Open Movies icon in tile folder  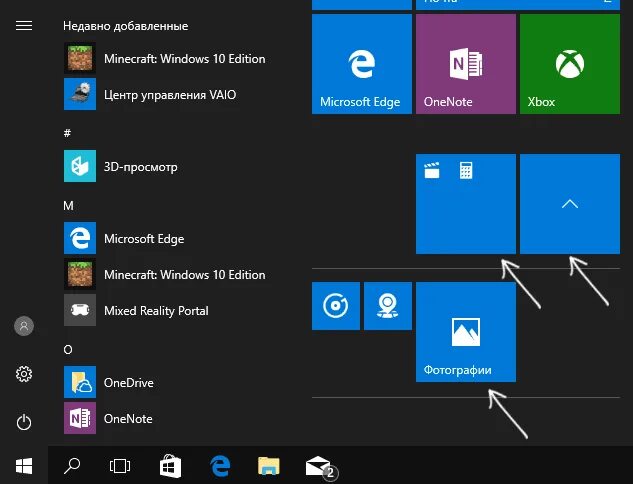[x=432, y=170]
